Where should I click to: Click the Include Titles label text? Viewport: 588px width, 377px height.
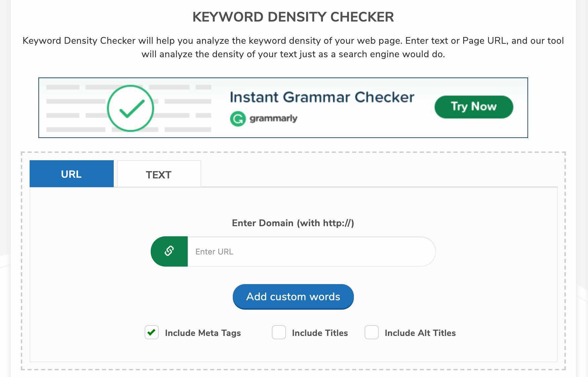click(x=320, y=333)
